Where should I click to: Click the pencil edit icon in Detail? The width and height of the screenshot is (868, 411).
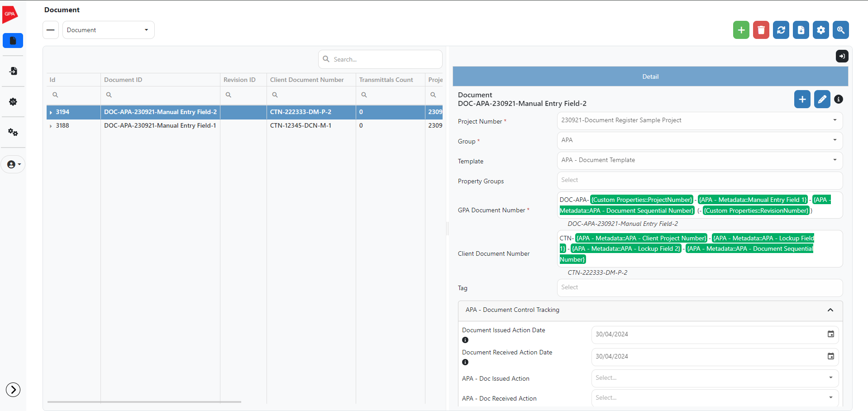click(x=822, y=99)
